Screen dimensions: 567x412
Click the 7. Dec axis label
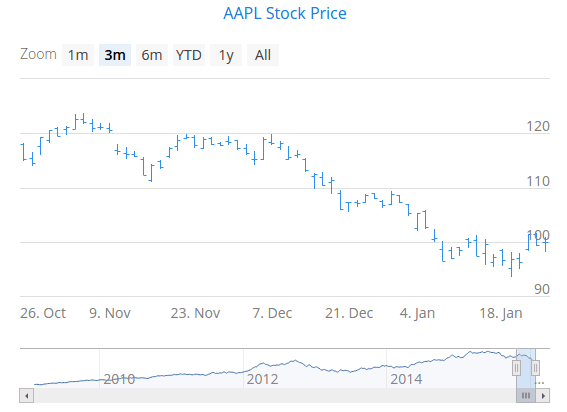[x=272, y=313]
